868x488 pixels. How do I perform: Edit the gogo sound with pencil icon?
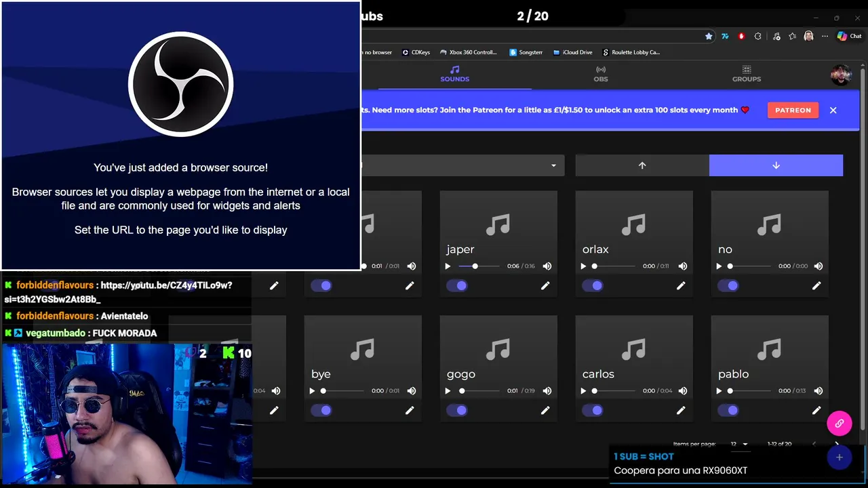click(x=545, y=411)
